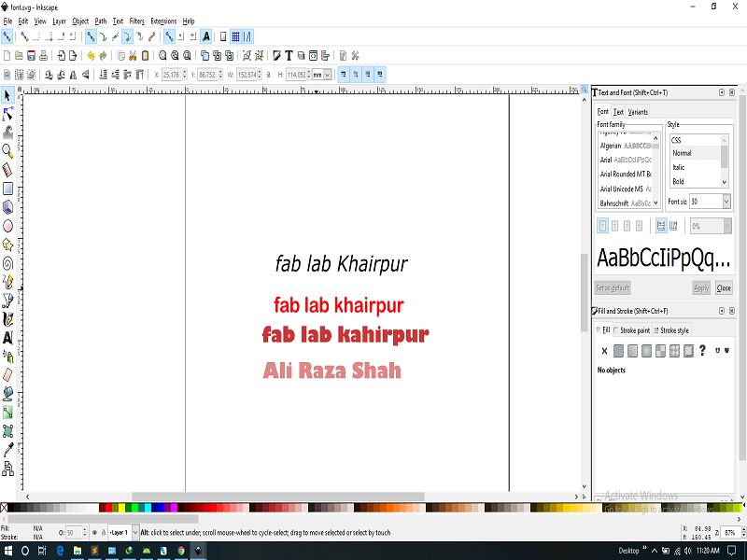The image size is (747, 560).
Task: Select the 3D Box tool
Action: coord(7,207)
